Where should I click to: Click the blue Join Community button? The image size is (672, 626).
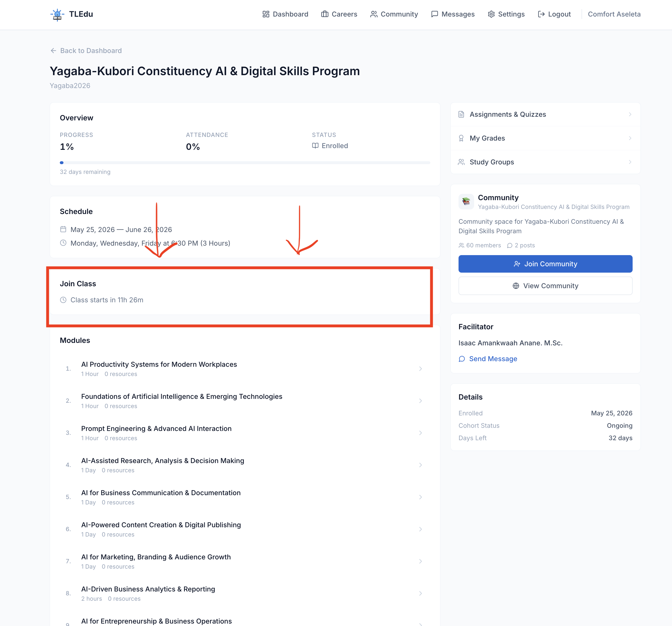(545, 264)
